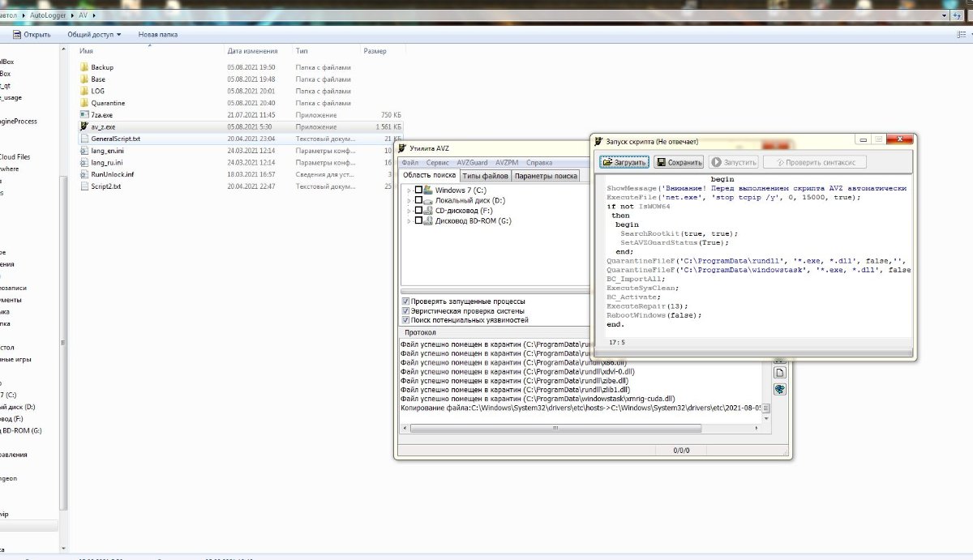This screenshot has height=560, width=973.
Task: Click the GeneralScript.txt file icon
Action: coord(84,139)
